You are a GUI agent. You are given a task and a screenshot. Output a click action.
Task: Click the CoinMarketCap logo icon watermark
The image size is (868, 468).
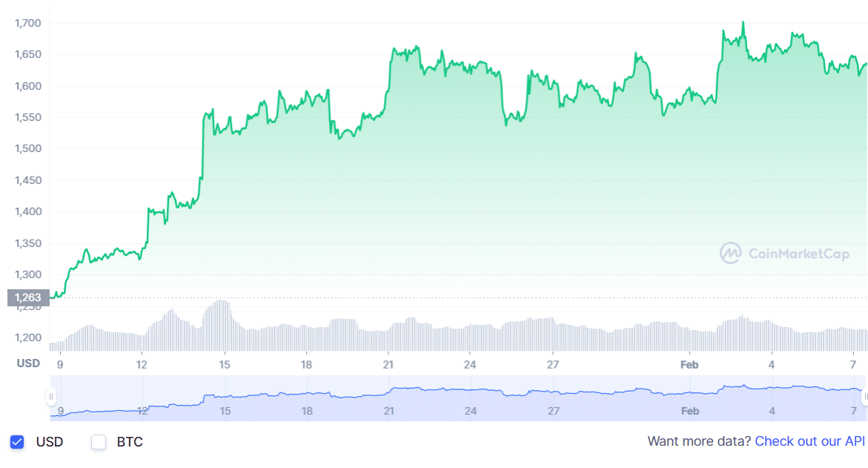(x=731, y=254)
